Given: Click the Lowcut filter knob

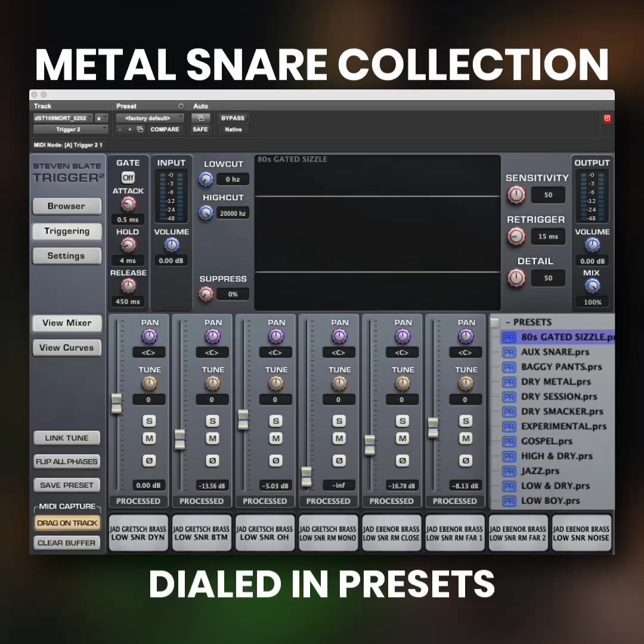Looking at the screenshot, I should coord(206,179).
